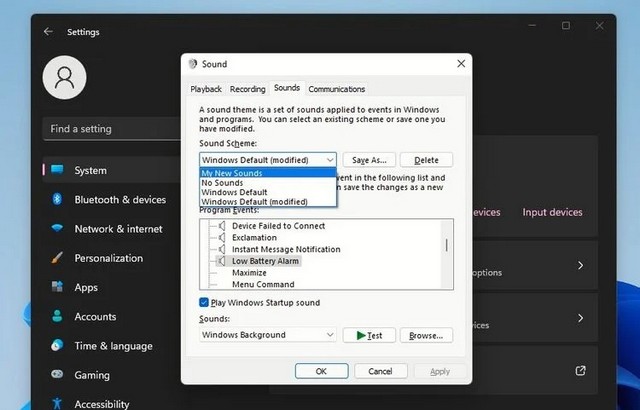Choose Windows Default from the scheme list

(x=268, y=192)
